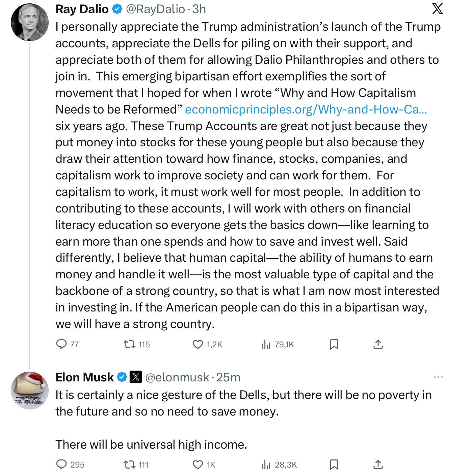Screen dimensions: 472x476
Task: Like Elon Musk's reply
Action: click(x=198, y=465)
